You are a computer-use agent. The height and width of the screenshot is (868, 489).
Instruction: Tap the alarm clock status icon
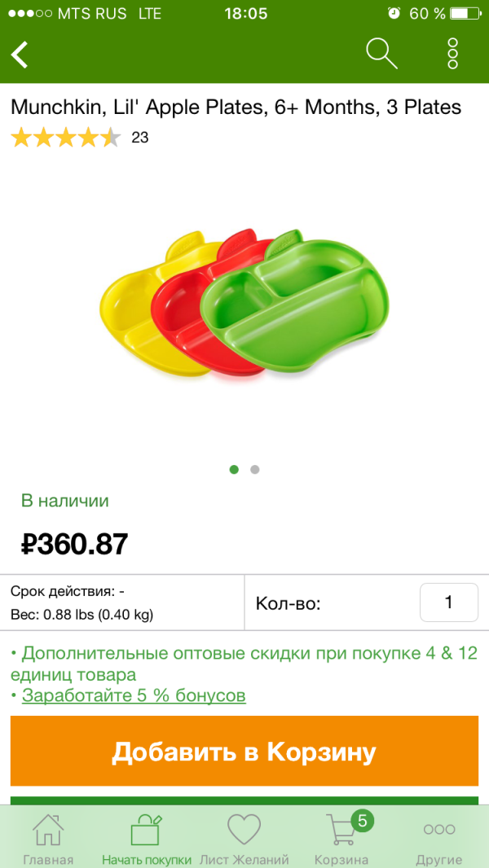tap(394, 13)
